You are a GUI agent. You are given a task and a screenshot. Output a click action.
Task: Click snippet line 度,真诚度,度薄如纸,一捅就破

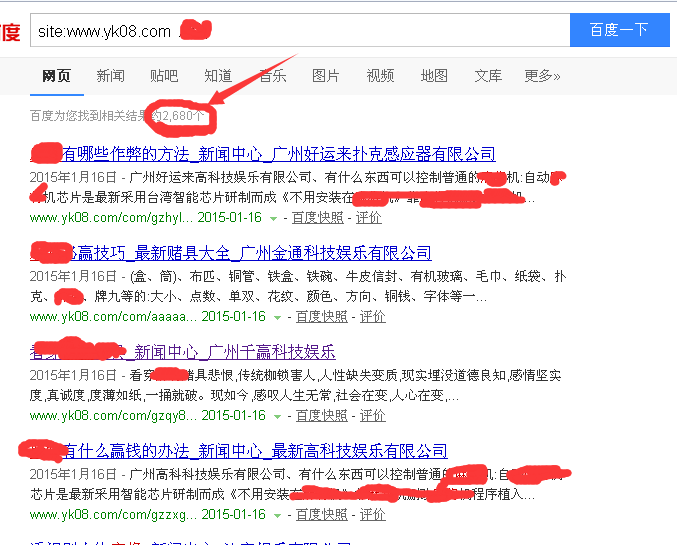tap(244, 395)
